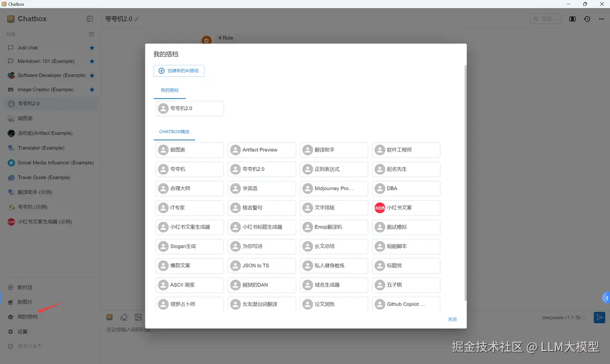Open the Just chat conversation

(x=51, y=48)
